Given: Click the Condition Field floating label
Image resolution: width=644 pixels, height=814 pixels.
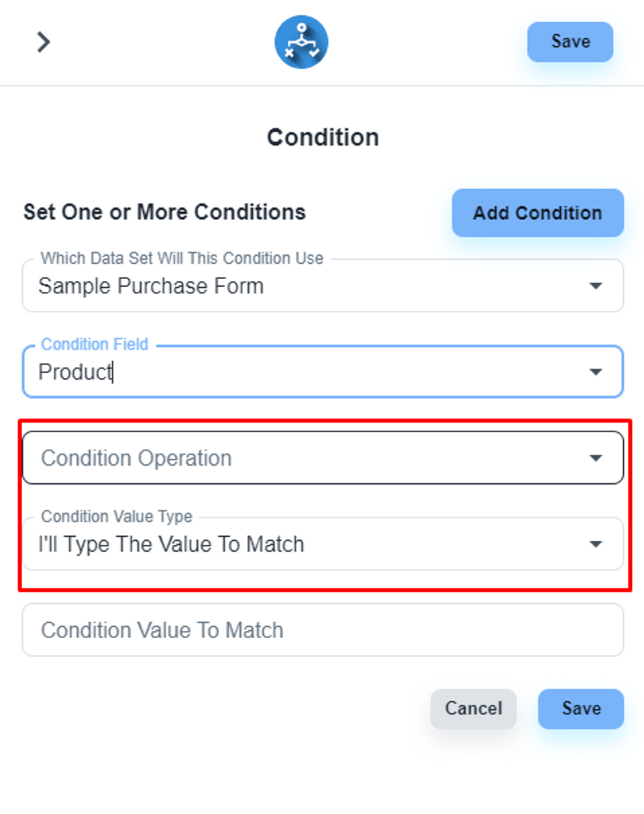Looking at the screenshot, I should 95,344.
